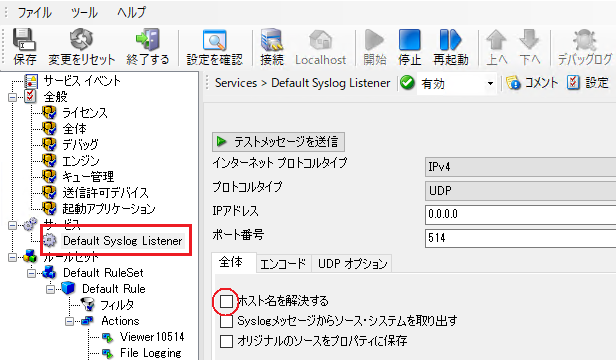
Task: Click the 保存 (Save) toolbar icon
Action: click(x=24, y=39)
